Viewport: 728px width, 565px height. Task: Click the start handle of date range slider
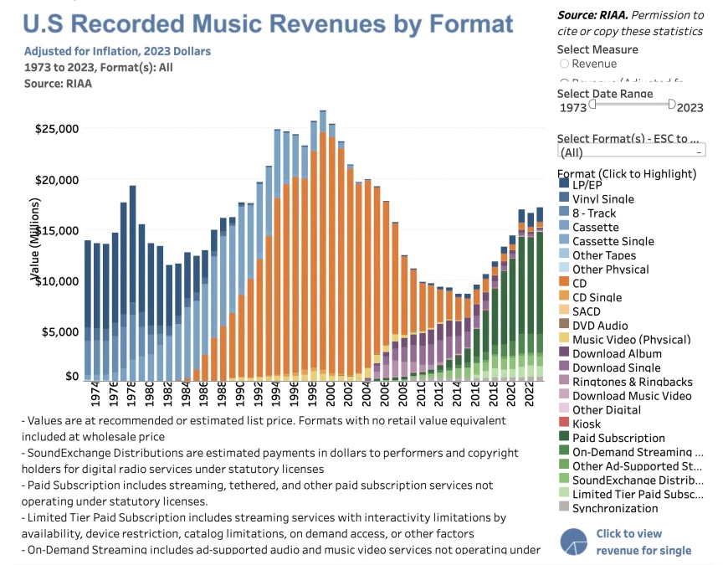[592, 105]
